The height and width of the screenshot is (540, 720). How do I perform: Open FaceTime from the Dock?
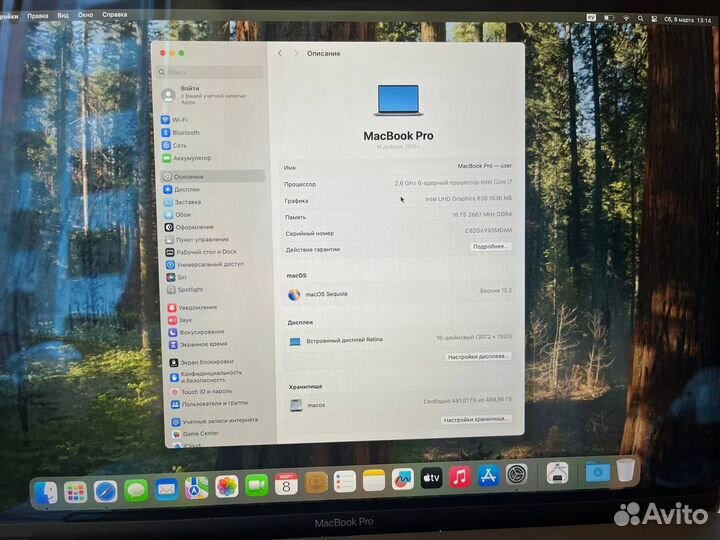(257, 485)
